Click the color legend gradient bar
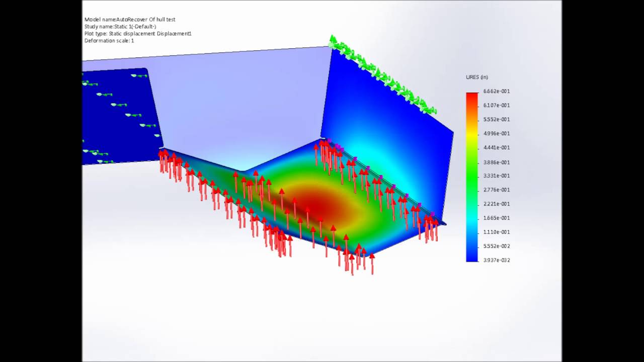This screenshot has height=362, width=644. (x=472, y=177)
